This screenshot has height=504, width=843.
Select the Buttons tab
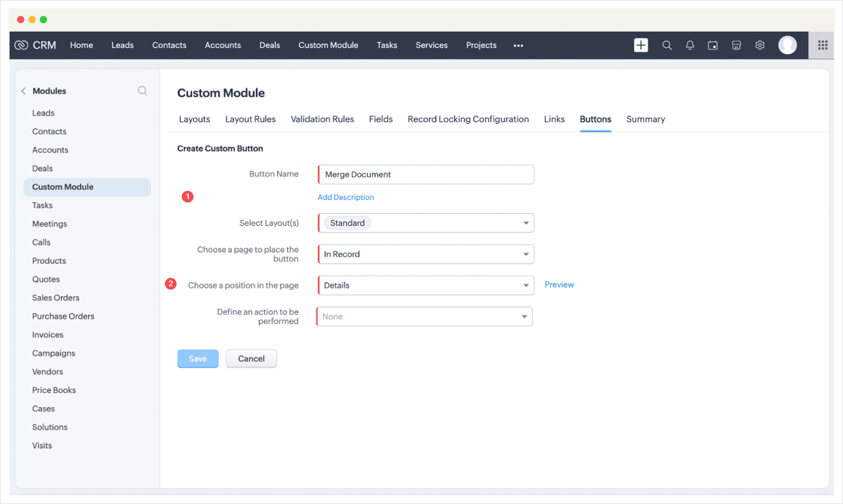tap(595, 120)
